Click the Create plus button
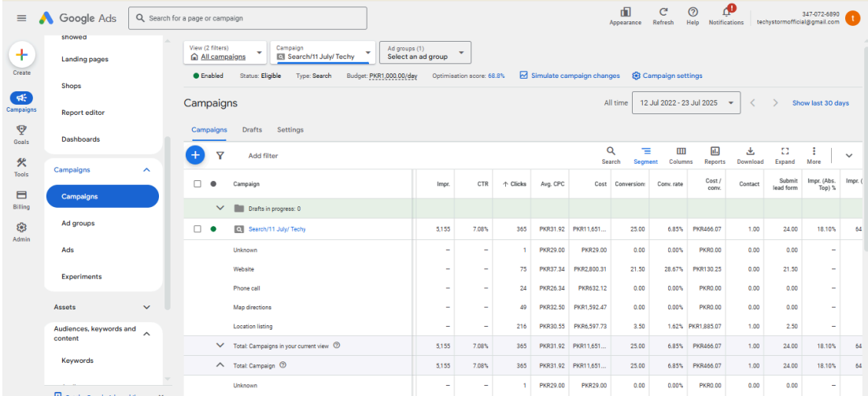The height and width of the screenshot is (396, 868). pos(21,55)
